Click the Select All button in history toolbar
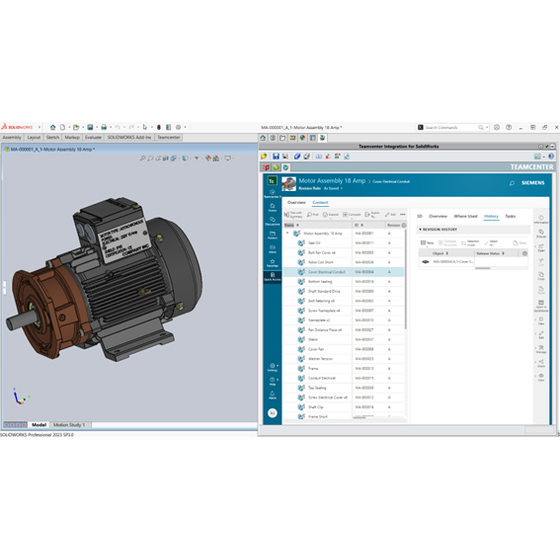Viewport: 560px width, 560px height. coord(491,243)
